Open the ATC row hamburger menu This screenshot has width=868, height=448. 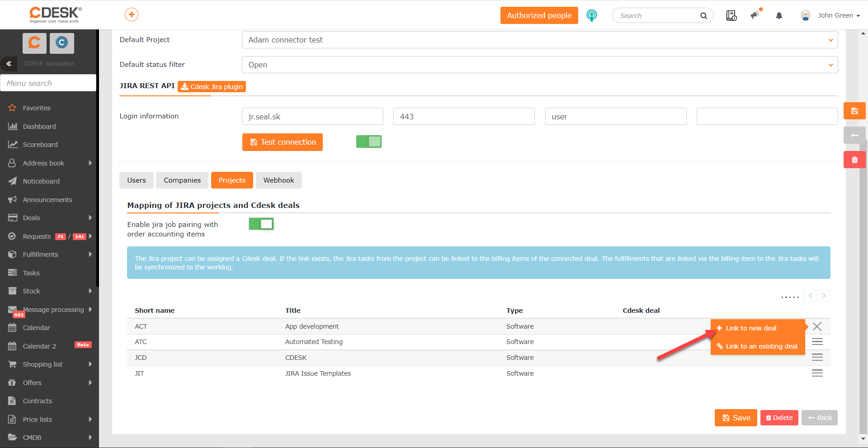tap(817, 342)
